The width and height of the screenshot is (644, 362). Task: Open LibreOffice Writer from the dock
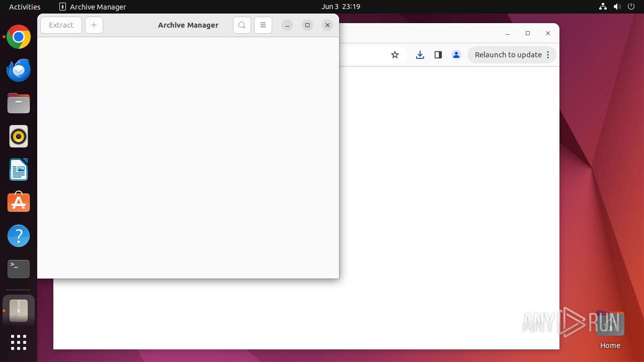(x=19, y=169)
